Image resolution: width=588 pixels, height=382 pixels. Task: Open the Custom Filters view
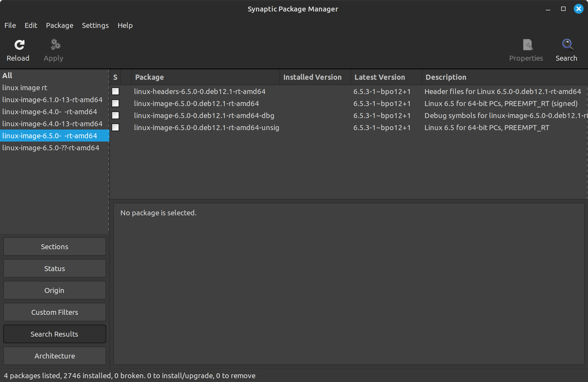pos(55,312)
